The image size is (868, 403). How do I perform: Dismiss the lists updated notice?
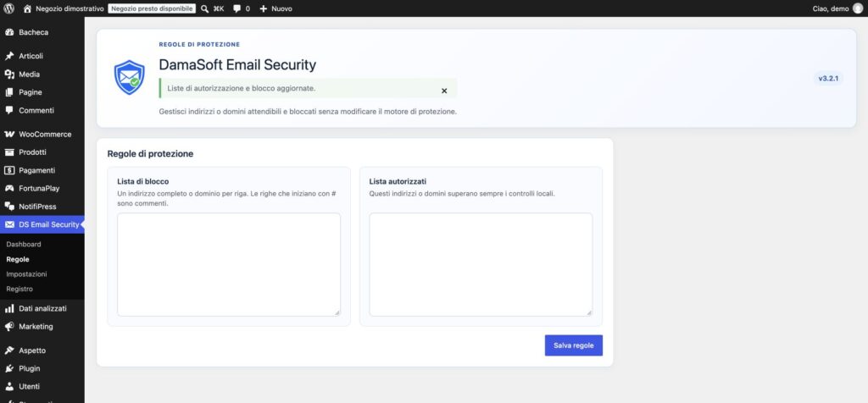point(444,91)
